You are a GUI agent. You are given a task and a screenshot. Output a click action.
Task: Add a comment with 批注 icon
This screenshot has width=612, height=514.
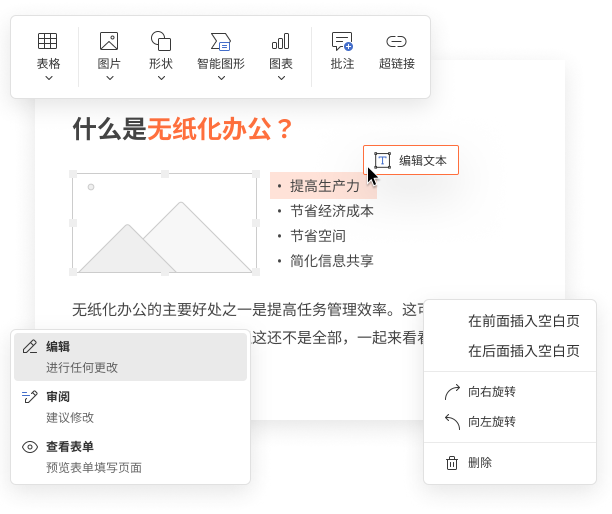coord(342,41)
